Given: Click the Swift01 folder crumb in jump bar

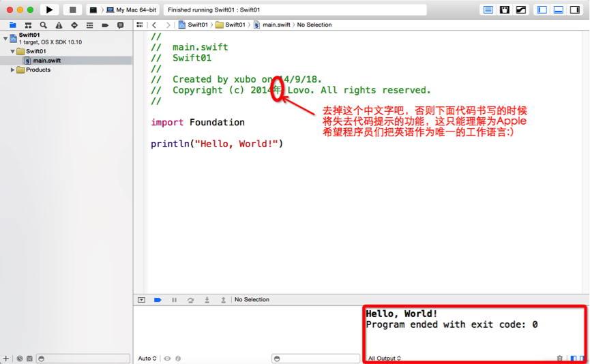Looking at the screenshot, I should point(231,25).
